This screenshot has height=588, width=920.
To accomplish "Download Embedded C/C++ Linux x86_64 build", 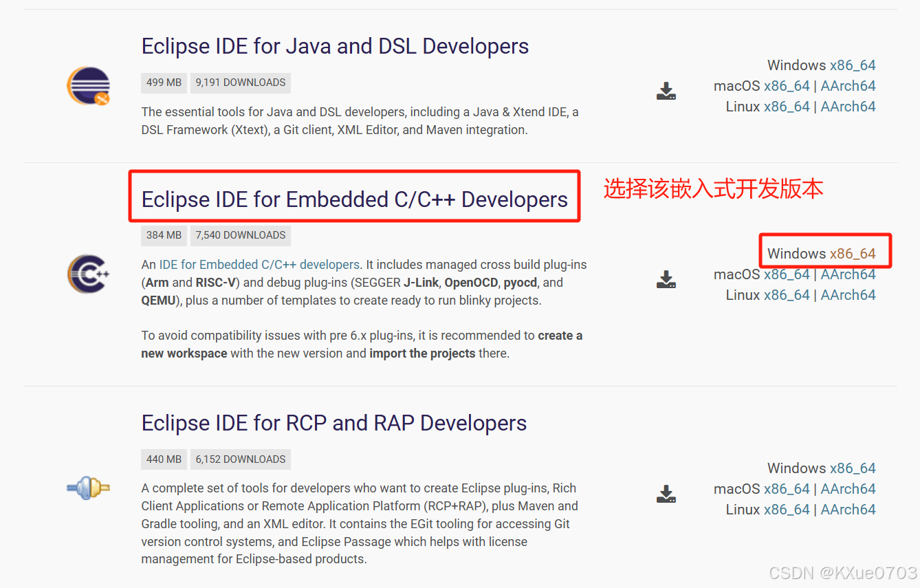I will (787, 294).
